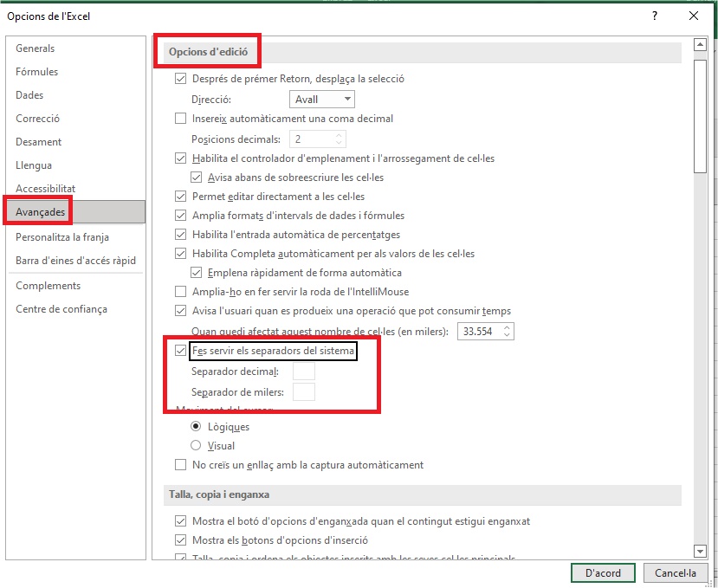Click the Separador decimal input box
The width and height of the screenshot is (718, 588).
pos(304,371)
